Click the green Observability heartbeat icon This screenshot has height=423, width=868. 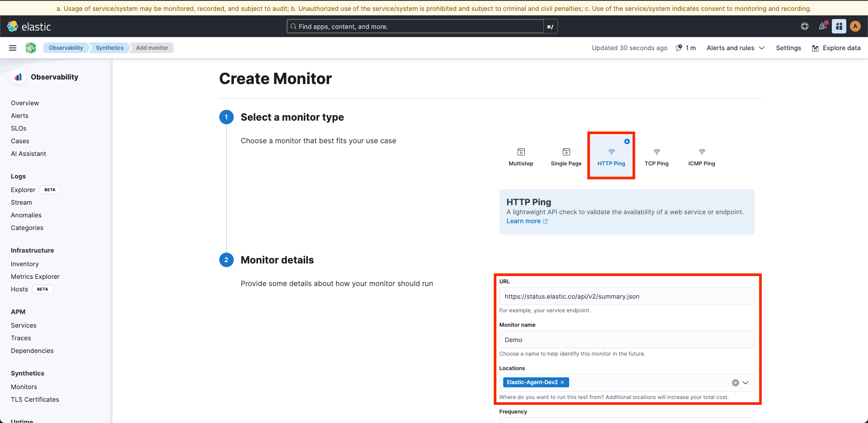[x=31, y=48]
